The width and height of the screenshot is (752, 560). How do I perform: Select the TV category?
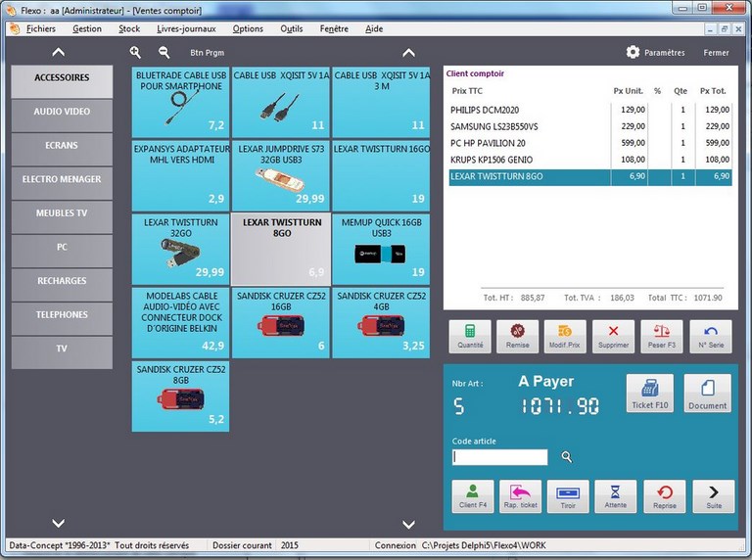(x=62, y=352)
